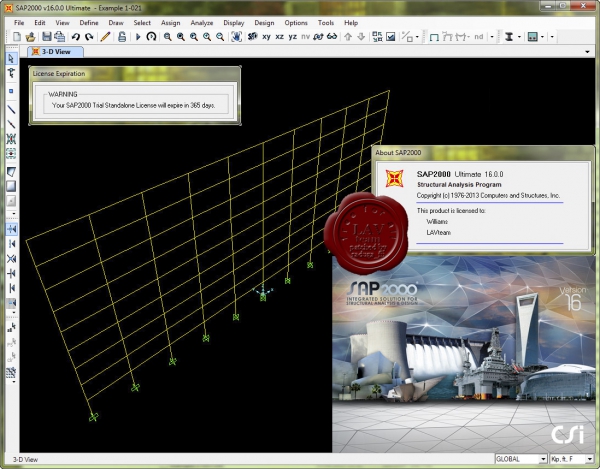Refresh window using the pencil icon
Screen dimensions: 600x469
(105, 37)
